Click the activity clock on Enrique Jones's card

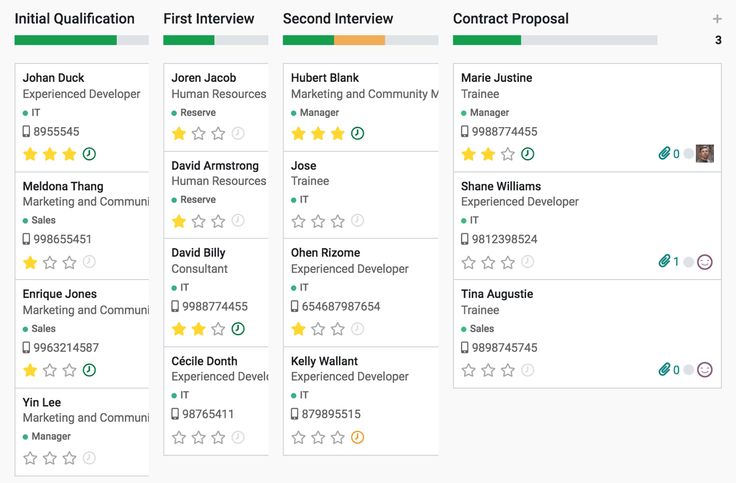tap(89, 370)
